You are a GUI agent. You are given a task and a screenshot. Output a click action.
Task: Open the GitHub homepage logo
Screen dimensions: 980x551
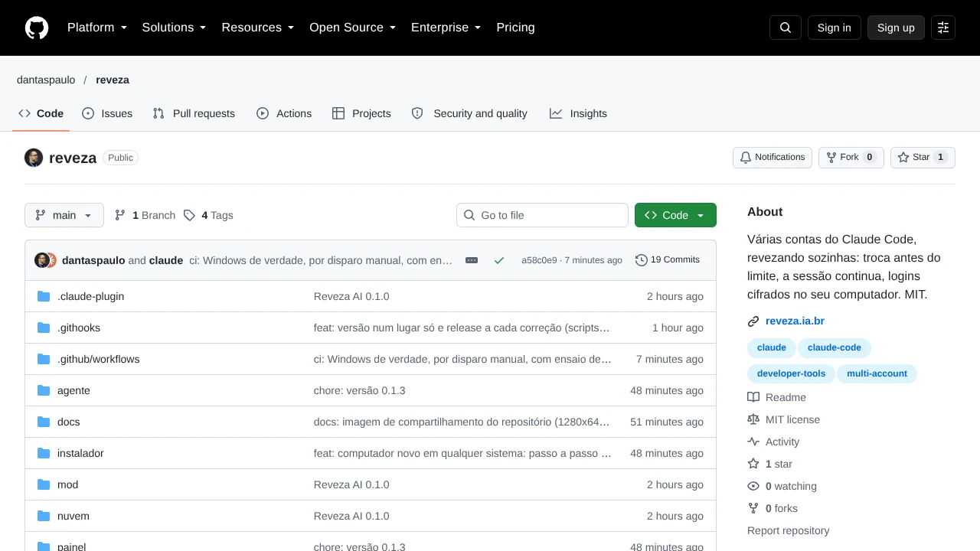37,28
